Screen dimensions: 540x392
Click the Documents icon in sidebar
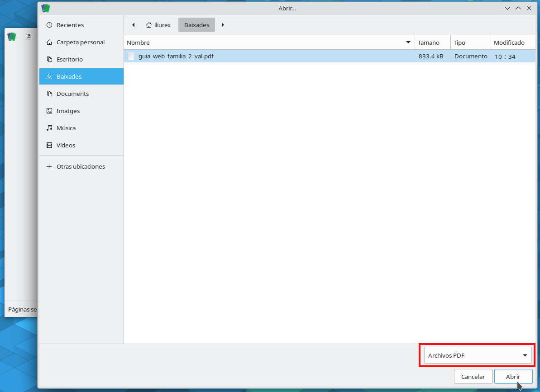tap(49, 94)
